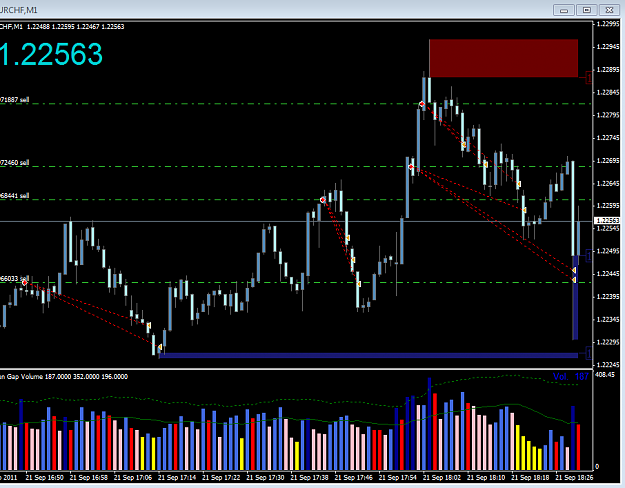Viewport: 625px width, 488px height.
Task: Click price axis label 1.22845
Action: coord(608,92)
